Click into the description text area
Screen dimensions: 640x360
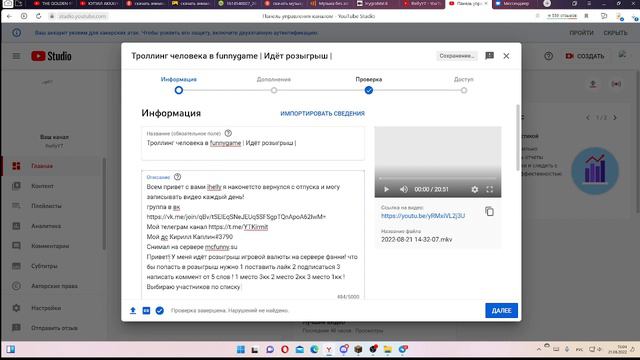click(253, 237)
